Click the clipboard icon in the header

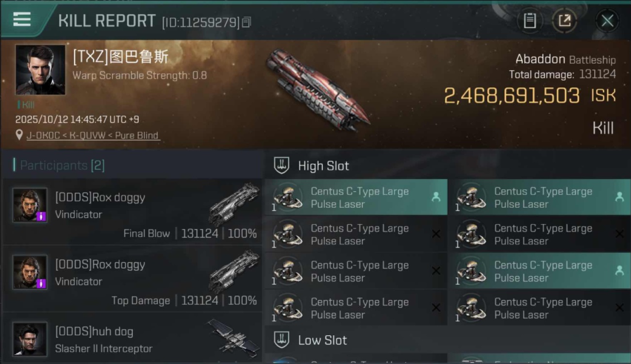(x=530, y=20)
